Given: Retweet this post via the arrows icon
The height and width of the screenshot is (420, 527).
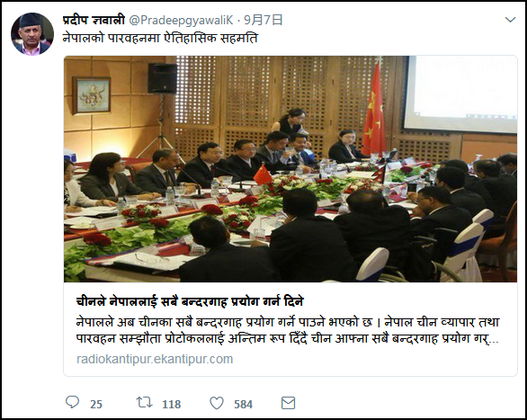Looking at the screenshot, I should click(144, 402).
